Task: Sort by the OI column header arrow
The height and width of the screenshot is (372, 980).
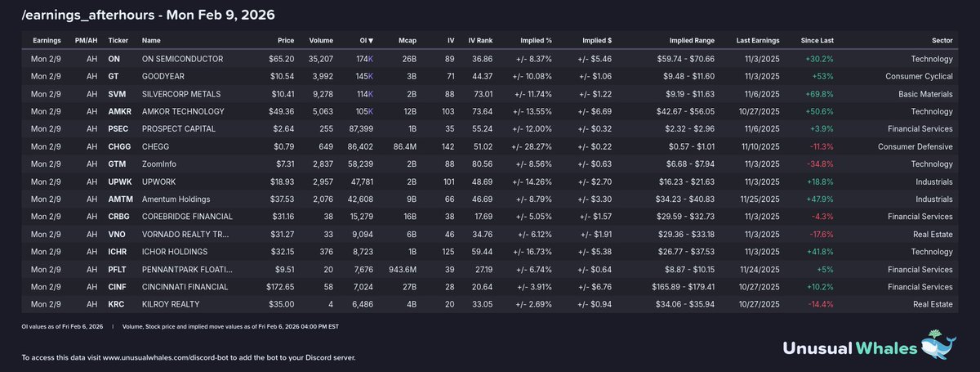Action: 371,41
